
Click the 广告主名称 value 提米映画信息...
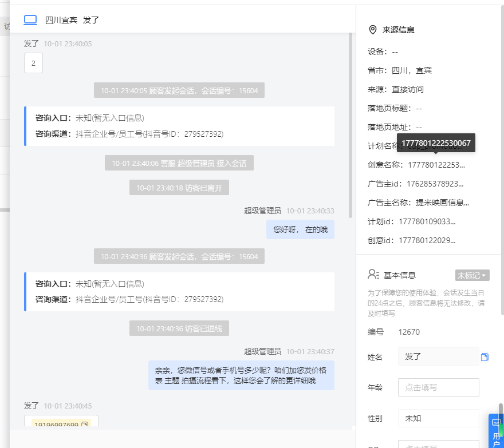point(442,203)
